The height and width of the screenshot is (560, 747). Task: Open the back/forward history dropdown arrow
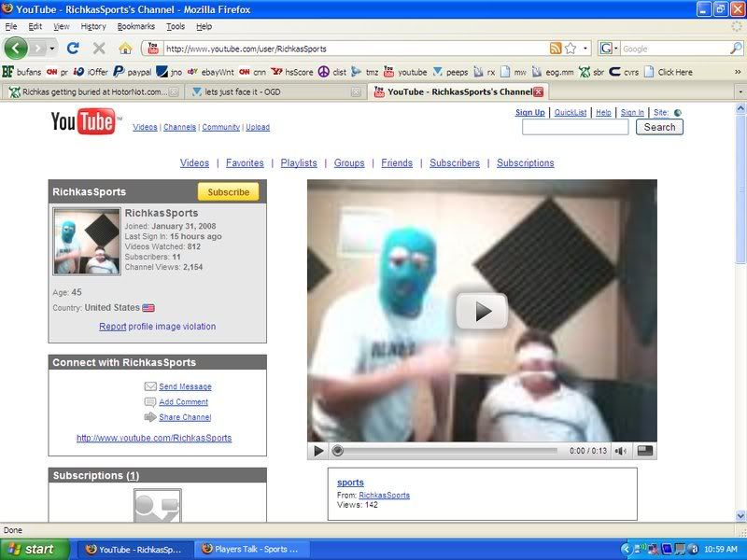pos(52,48)
